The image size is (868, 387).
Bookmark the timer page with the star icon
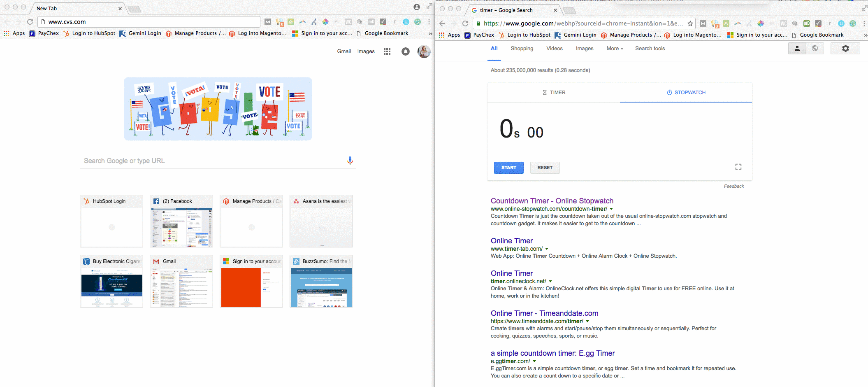point(690,23)
